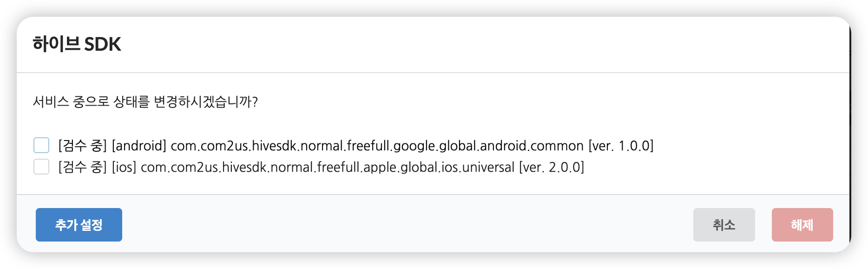Click the word SDK in the title
The height and width of the screenshot is (269, 868).
(102, 44)
